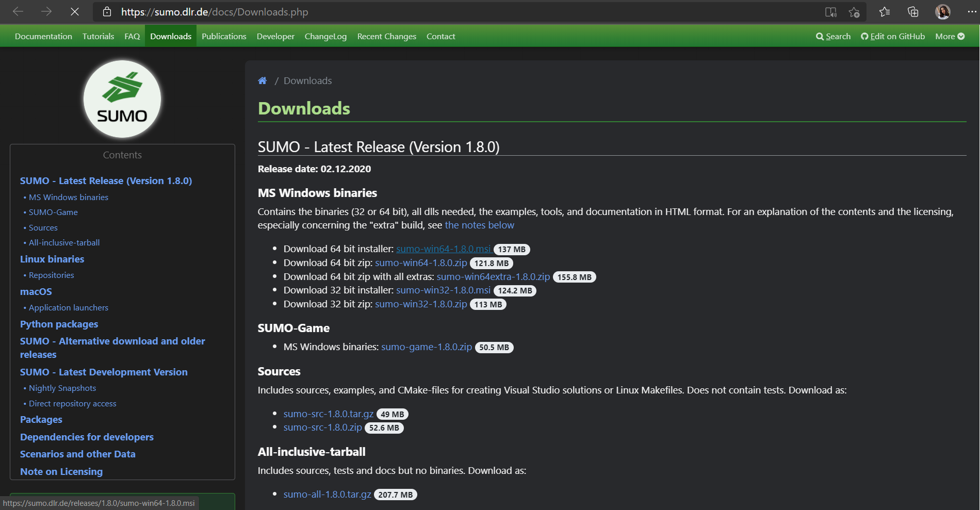
Task: Download sumo-win32-1.8.0.msi installer
Action: coord(443,290)
